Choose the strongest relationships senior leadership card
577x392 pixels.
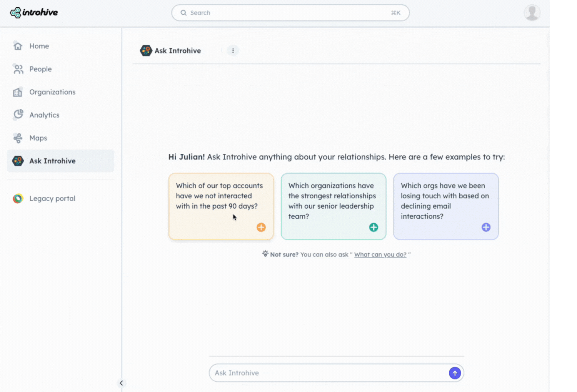[334, 206]
